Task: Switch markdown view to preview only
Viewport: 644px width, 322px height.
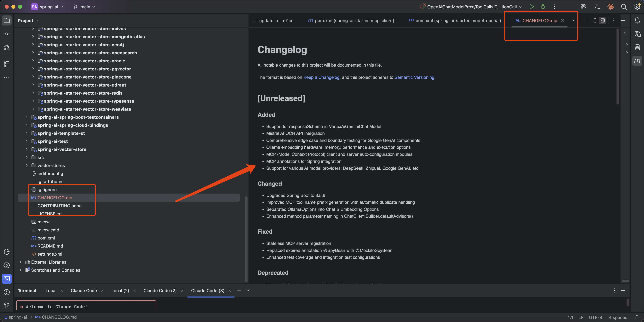Action: tap(603, 20)
